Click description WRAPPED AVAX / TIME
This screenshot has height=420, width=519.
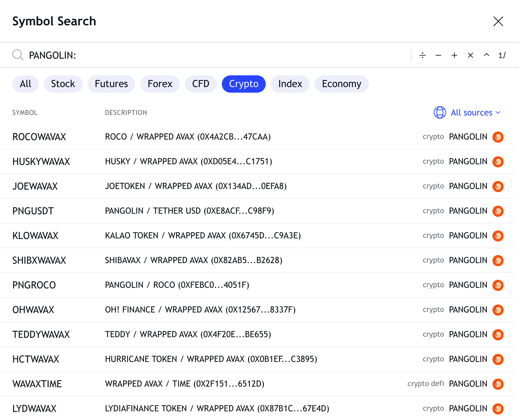coord(185,384)
